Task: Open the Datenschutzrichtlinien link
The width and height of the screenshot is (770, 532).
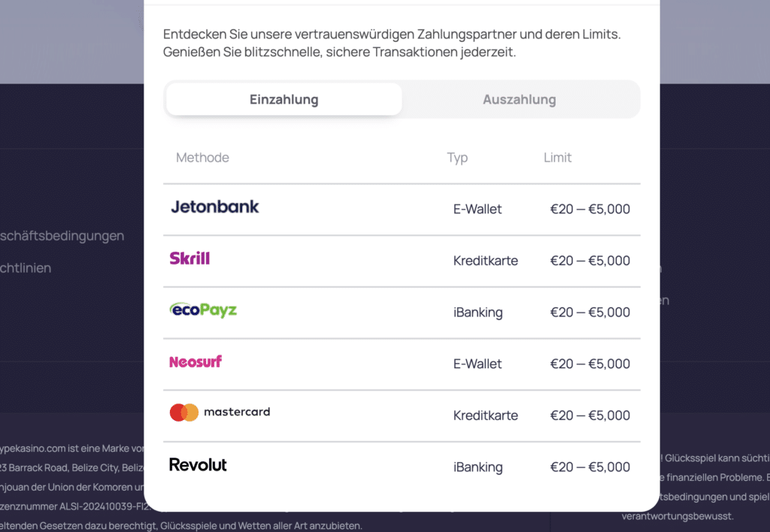Action: (x=26, y=268)
